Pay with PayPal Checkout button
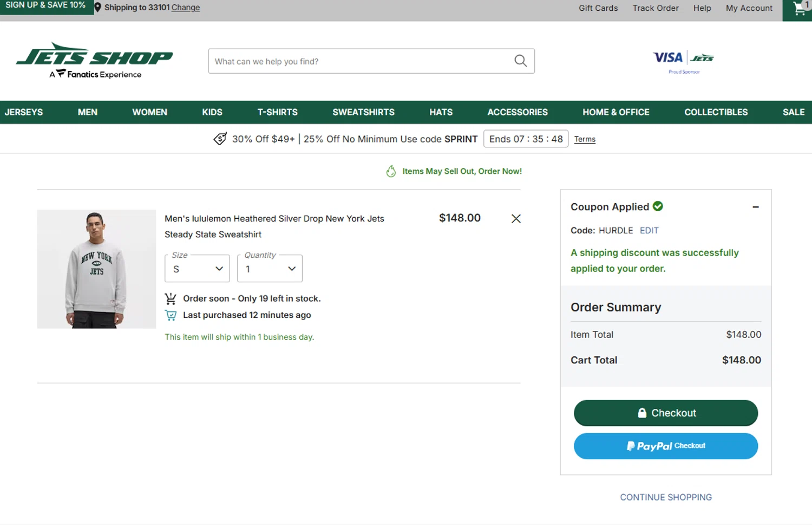812x527 pixels. tap(666, 446)
